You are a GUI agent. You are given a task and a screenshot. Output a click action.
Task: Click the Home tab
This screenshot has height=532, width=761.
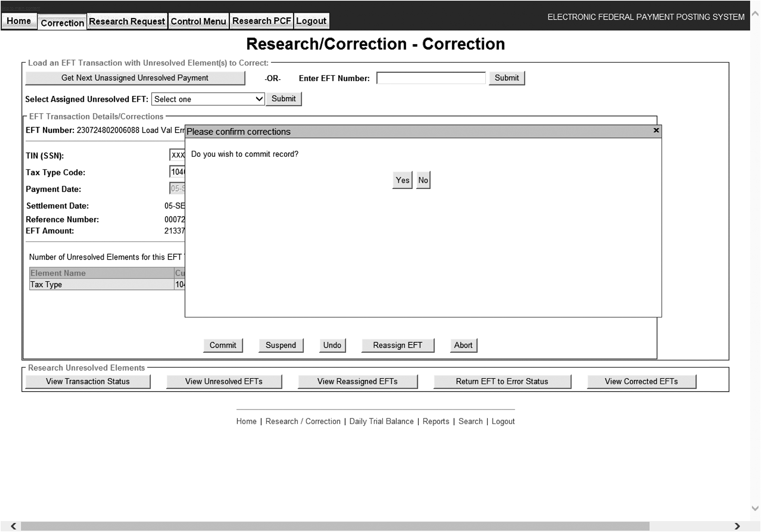(19, 21)
